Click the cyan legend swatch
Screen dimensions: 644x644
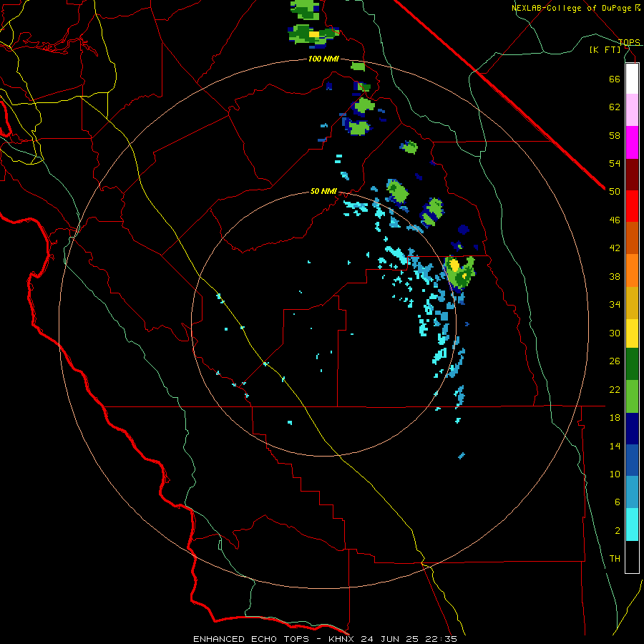(632, 525)
